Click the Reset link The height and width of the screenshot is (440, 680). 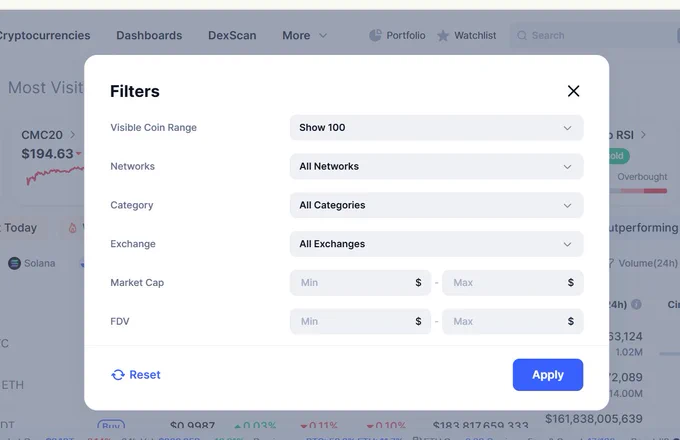pos(136,375)
